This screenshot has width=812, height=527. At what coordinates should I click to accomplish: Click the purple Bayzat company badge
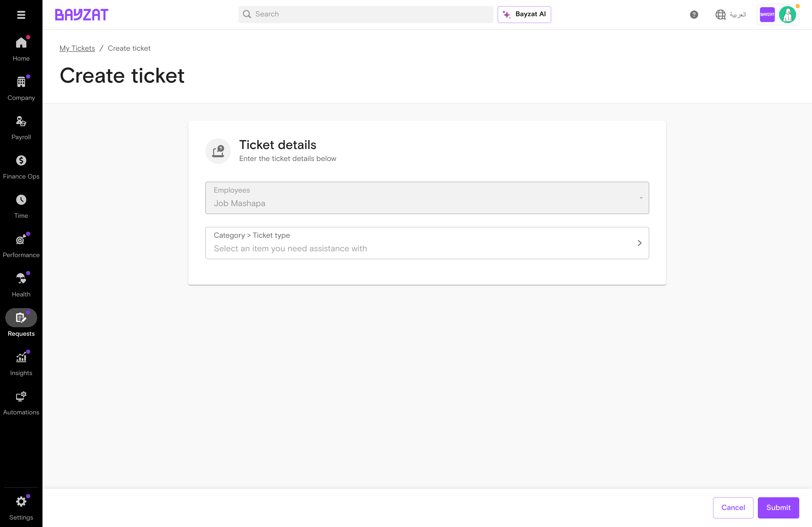[x=767, y=15]
